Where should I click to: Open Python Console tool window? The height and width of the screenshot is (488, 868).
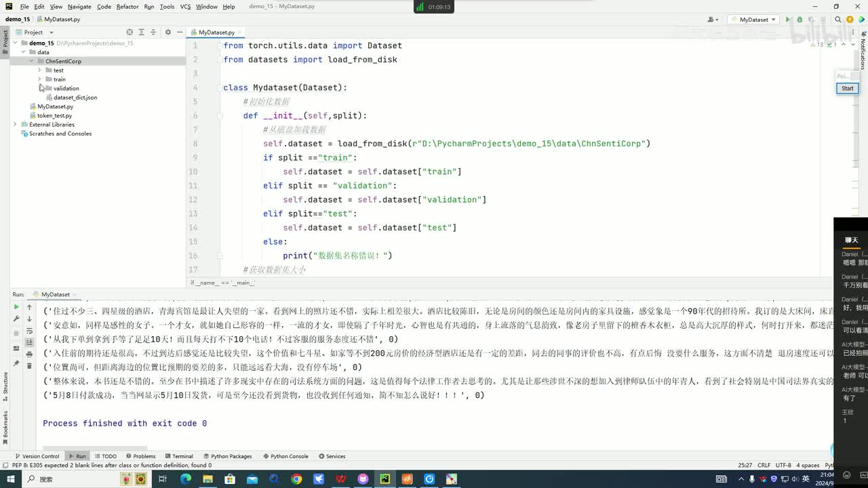285,456
